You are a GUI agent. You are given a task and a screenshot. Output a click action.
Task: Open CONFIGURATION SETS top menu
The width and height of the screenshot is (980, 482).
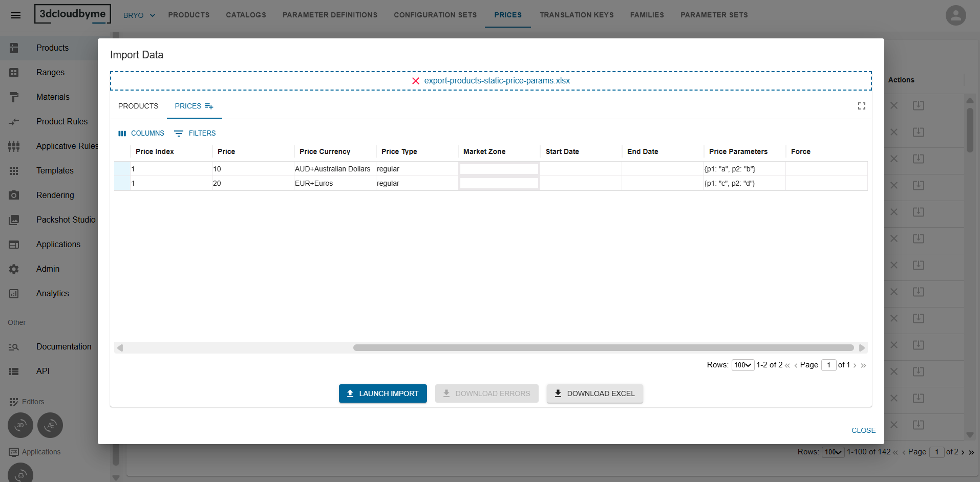(435, 15)
